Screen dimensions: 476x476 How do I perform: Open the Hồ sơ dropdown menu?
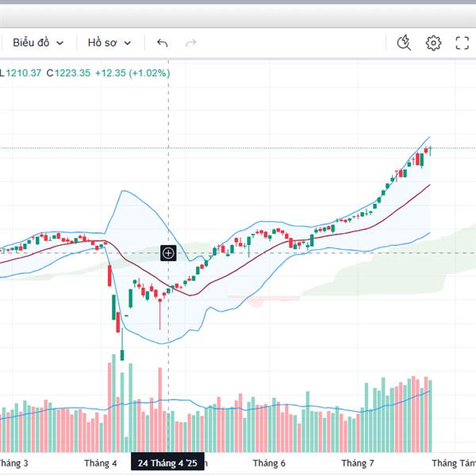pyautogui.click(x=109, y=43)
